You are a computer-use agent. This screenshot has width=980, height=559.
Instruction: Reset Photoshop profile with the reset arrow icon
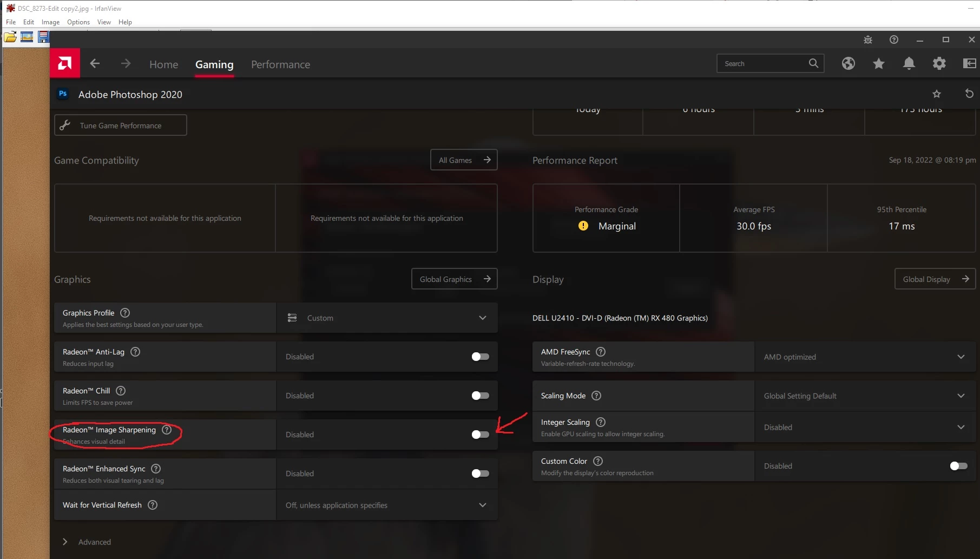[x=969, y=94]
